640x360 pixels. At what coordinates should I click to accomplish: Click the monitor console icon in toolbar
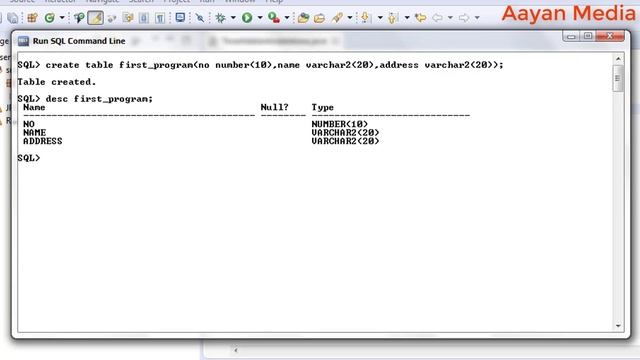[x=180, y=18]
